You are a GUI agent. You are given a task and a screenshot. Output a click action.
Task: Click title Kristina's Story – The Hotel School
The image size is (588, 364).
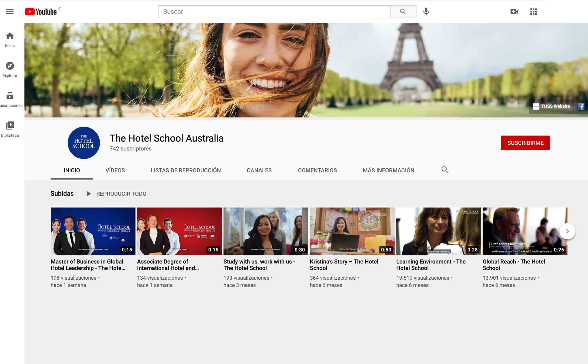pyautogui.click(x=344, y=265)
